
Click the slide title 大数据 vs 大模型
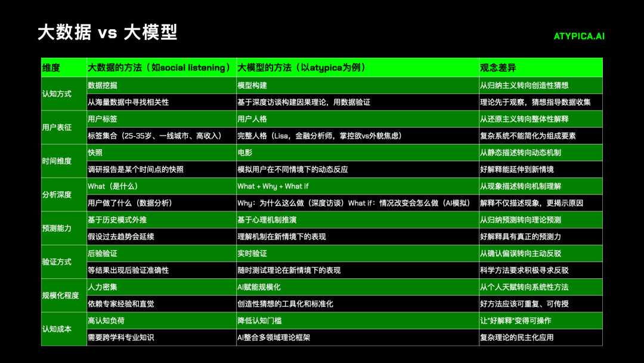pos(107,32)
